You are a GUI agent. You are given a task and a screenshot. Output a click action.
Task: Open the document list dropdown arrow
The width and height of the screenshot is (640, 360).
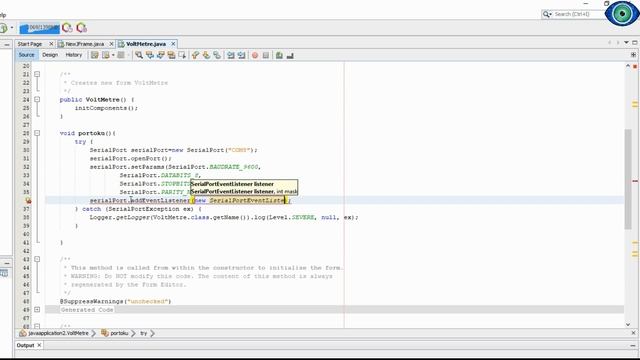click(x=627, y=42)
